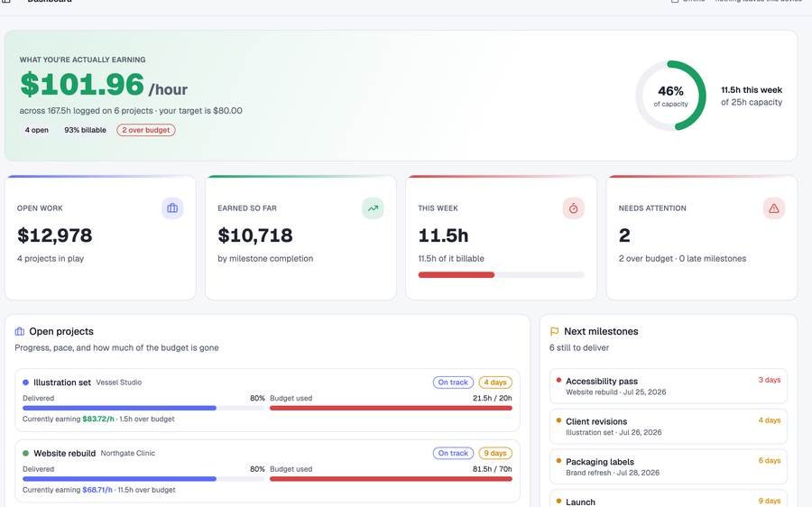
Task: Click '21.5h / 20h' budget figure
Action: pos(492,398)
